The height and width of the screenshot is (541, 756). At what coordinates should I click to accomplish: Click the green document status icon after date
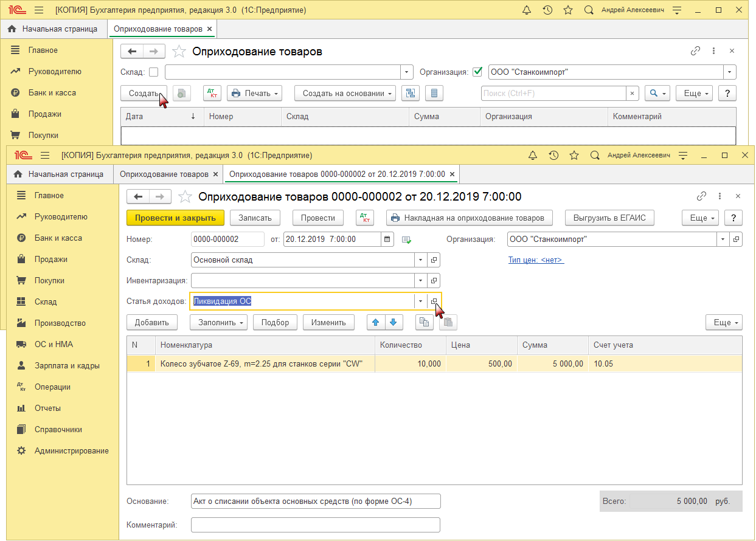407,239
